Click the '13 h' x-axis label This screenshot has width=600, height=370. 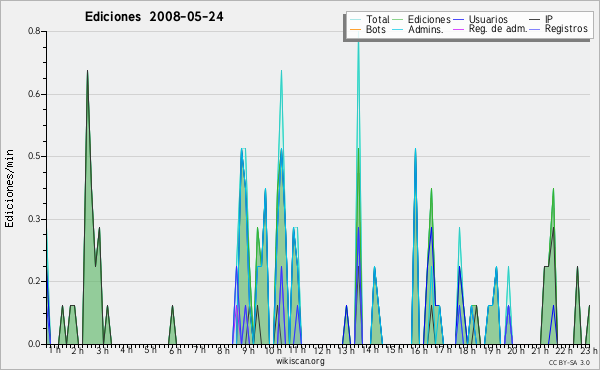click(x=346, y=350)
